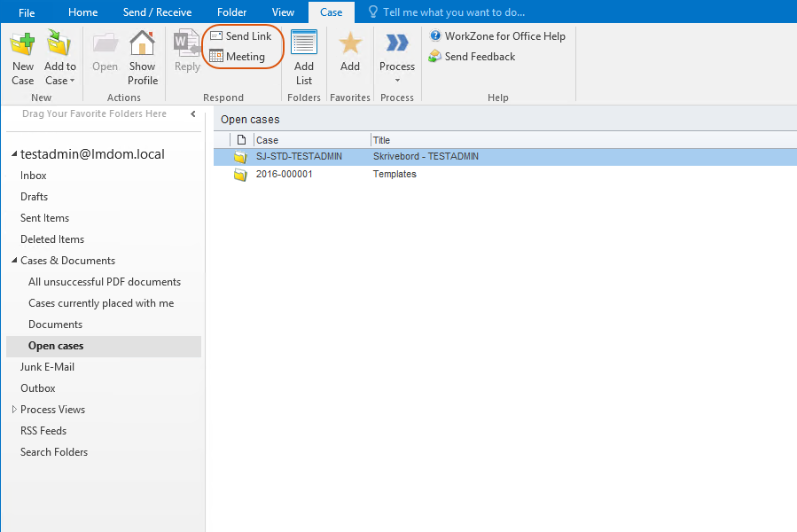Click the New Case icon
Image resolution: width=797 pixels, height=532 pixels.
click(x=23, y=44)
